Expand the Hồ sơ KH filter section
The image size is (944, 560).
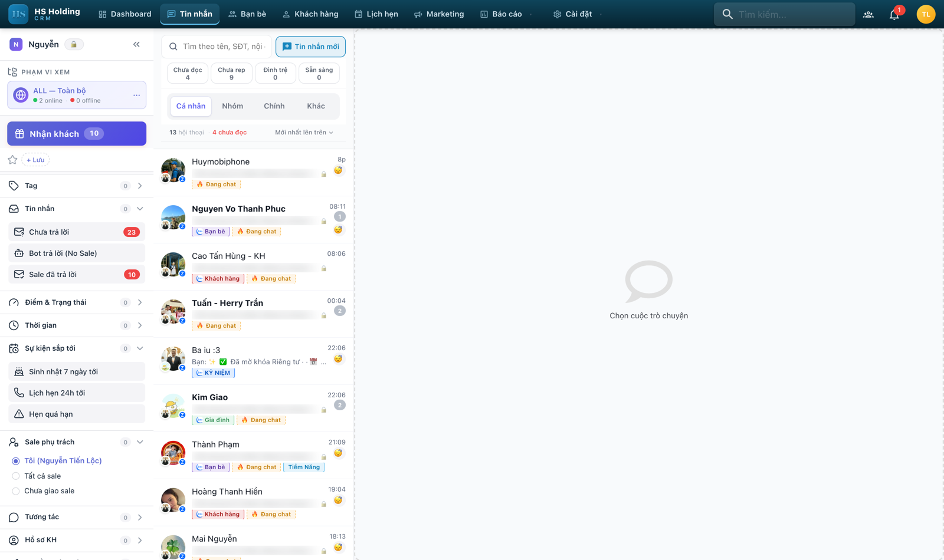click(x=140, y=540)
